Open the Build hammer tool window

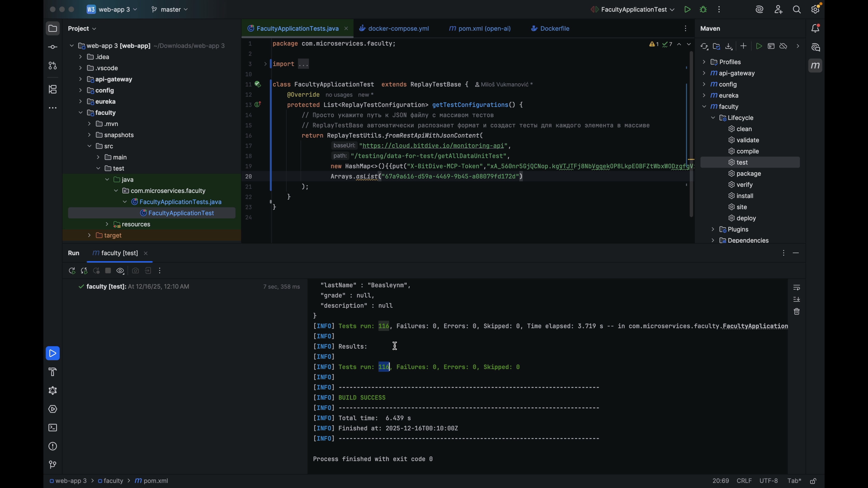(53, 372)
